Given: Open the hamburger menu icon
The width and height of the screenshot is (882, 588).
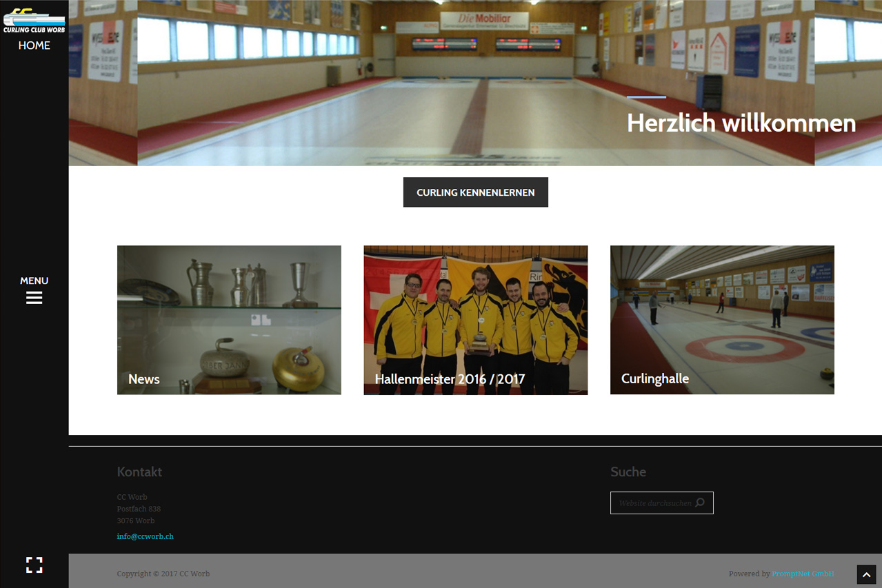Looking at the screenshot, I should (x=34, y=298).
